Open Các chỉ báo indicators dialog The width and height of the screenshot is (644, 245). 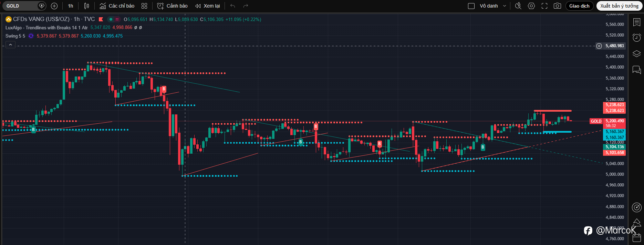pos(117,6)
